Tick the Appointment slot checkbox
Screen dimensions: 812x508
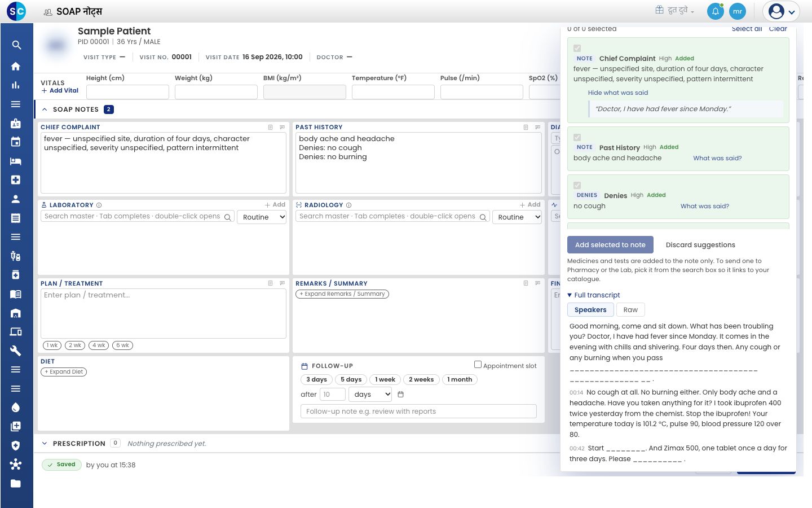478,365
